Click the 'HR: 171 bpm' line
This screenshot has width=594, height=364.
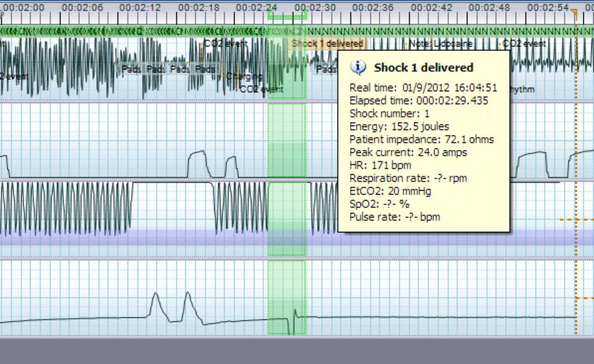point(380,165)
